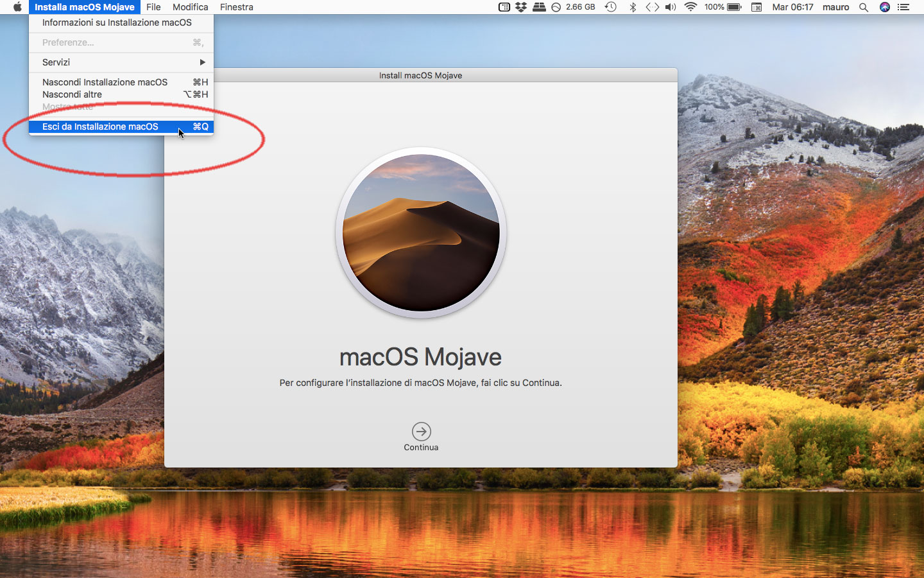This screenshot has height=578, width=924.
Task: Choose Informazioni su Installazione macOS
Action: point(121,22)
